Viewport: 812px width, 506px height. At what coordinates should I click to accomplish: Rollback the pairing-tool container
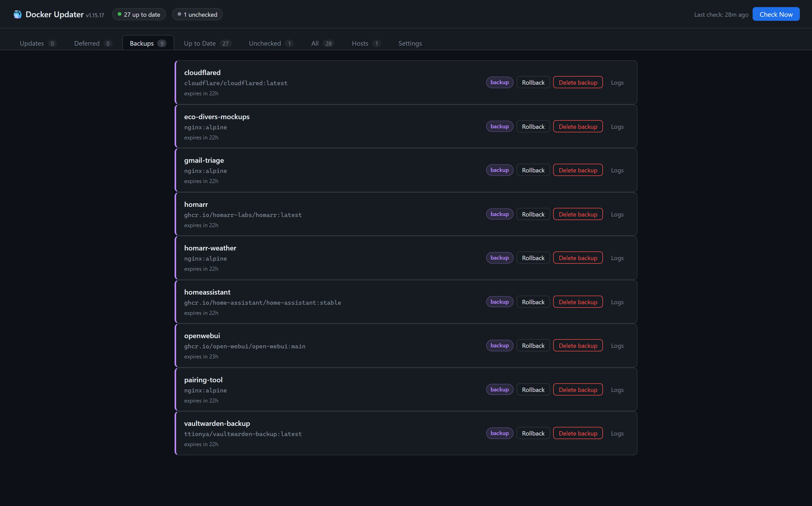[533, 390]
